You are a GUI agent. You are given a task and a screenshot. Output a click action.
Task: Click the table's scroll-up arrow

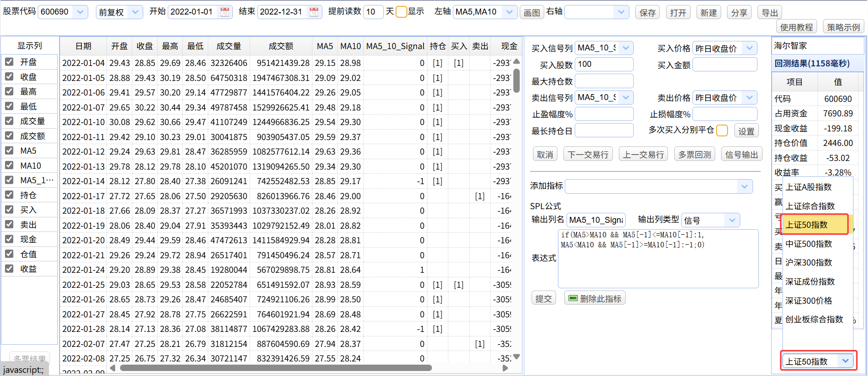click(x=517, y=61)
